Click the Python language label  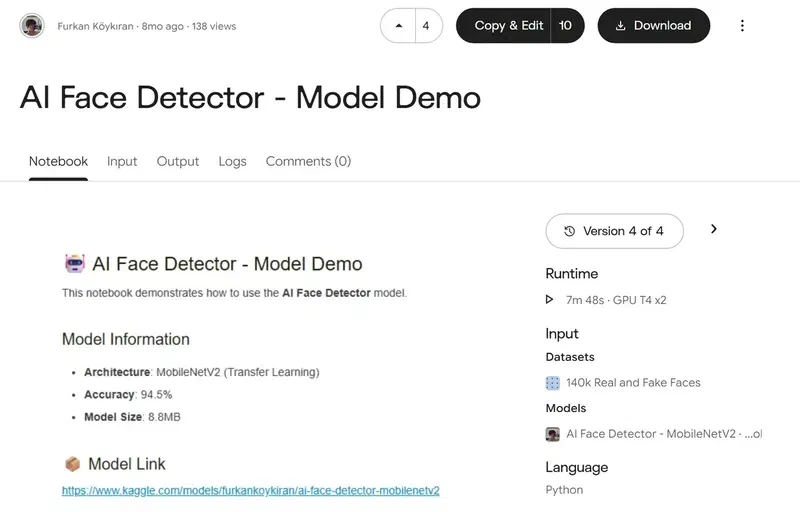tap(564, 490)
